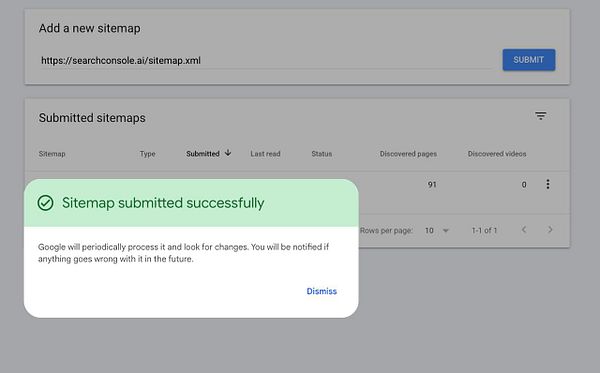
Task: Click the green success checkmark icon
Action: pos(46,203)
